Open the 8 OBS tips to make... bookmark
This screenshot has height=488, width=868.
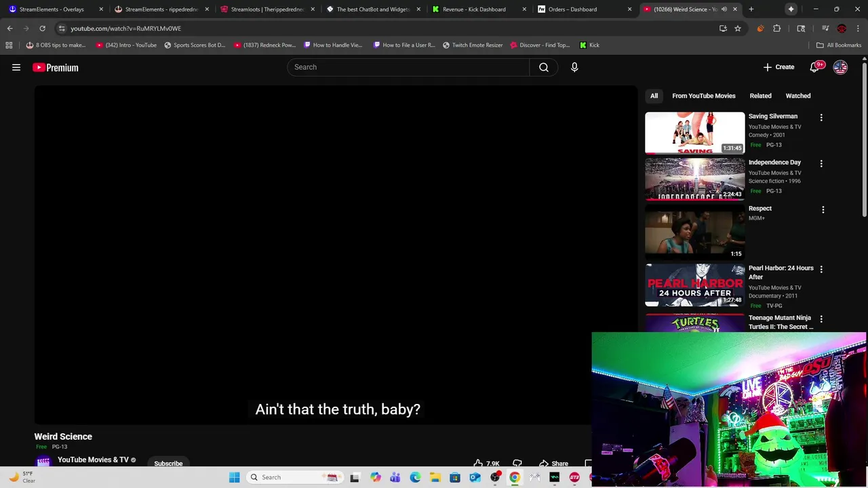(x=56, y=45)
